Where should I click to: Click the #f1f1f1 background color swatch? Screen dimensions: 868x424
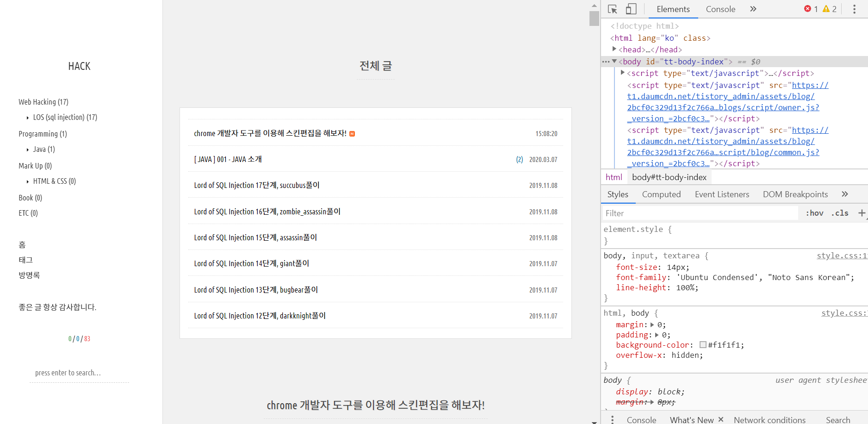[703, 345]
